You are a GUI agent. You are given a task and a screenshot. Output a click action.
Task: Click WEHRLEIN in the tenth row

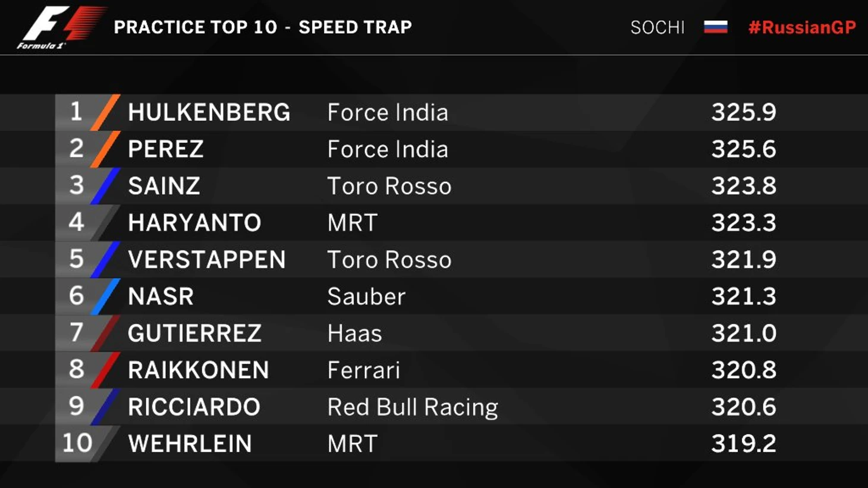(190, 444)
